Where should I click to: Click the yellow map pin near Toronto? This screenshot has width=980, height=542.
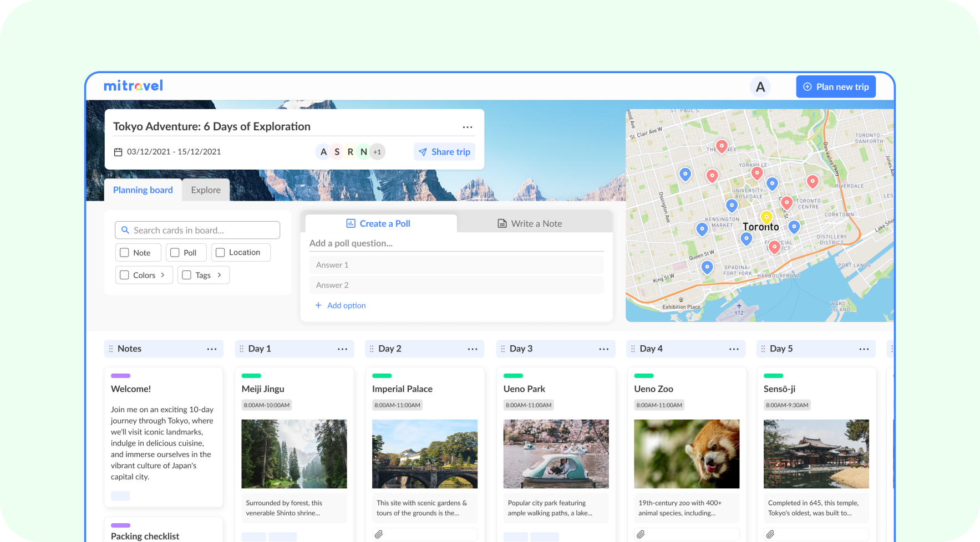click(x=766, y=217)
